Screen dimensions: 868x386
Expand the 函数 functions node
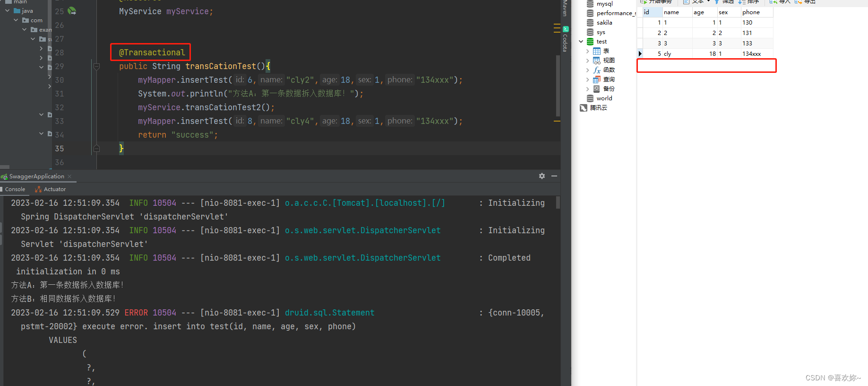[588, 70]
